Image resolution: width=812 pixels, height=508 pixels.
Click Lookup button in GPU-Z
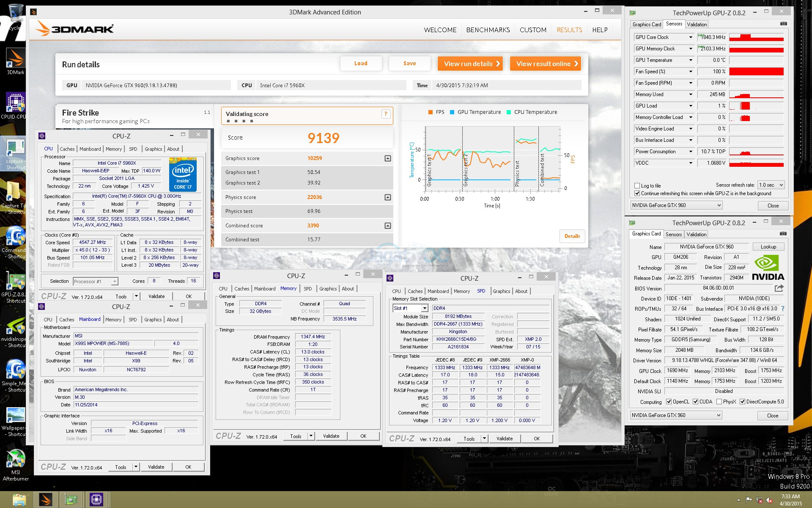point(768,247)
